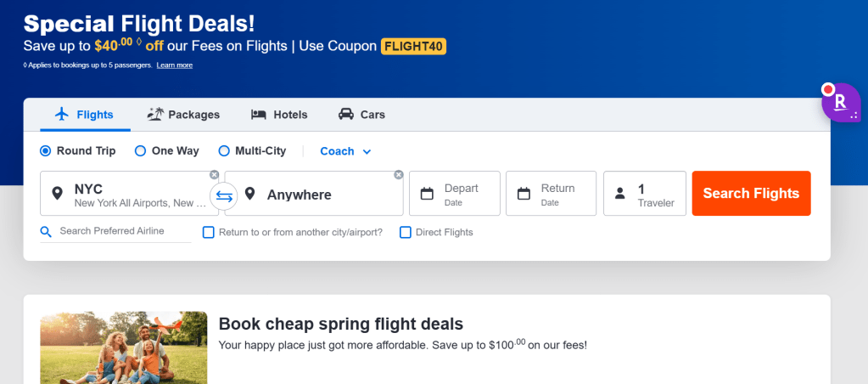Clear the Anywhere destination with its X icon
The image size is (868, 384).
(399, 175)
